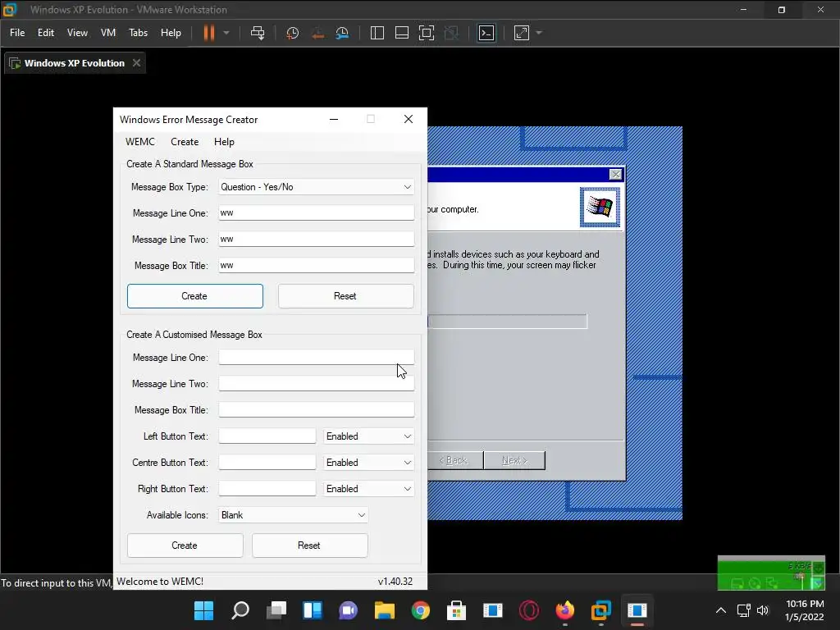
Task: Toggle the VMware library sidebar
Action: pyautogui.click(x=377, y=33)
